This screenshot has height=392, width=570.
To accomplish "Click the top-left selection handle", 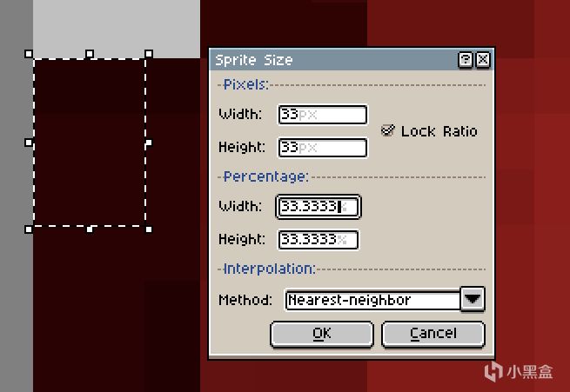I will (x=29, y=54).
